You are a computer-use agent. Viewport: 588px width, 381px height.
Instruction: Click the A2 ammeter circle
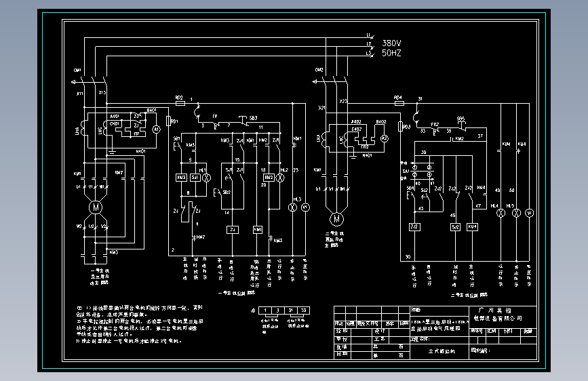pos(384,138)
